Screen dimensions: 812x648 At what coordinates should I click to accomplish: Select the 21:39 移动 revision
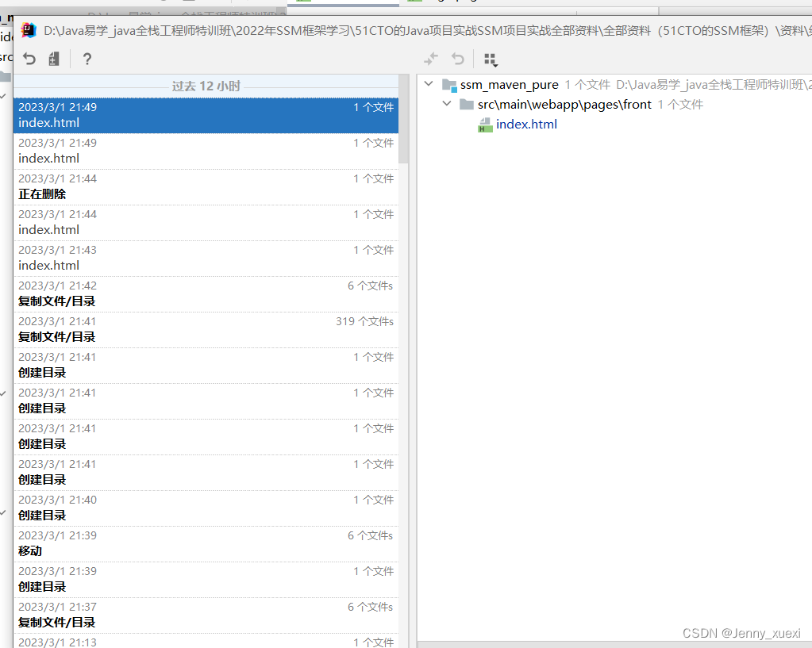(x=206, y=544)
